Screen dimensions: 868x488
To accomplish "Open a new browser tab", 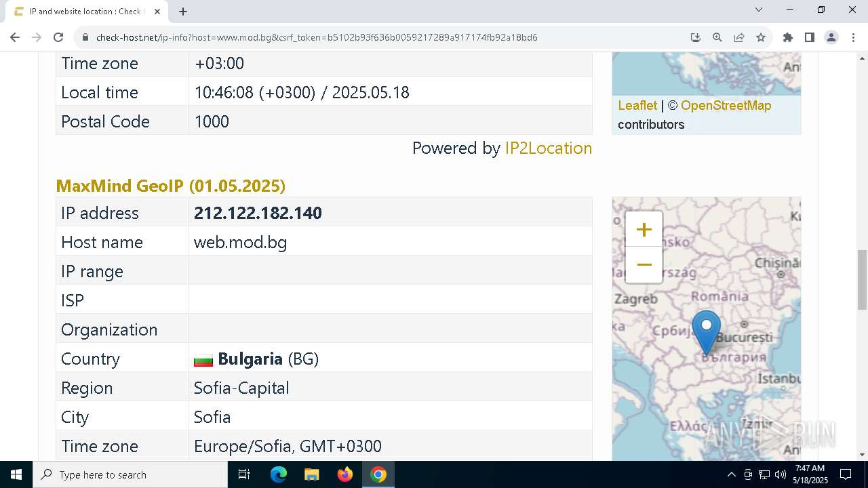I will 182,12.
